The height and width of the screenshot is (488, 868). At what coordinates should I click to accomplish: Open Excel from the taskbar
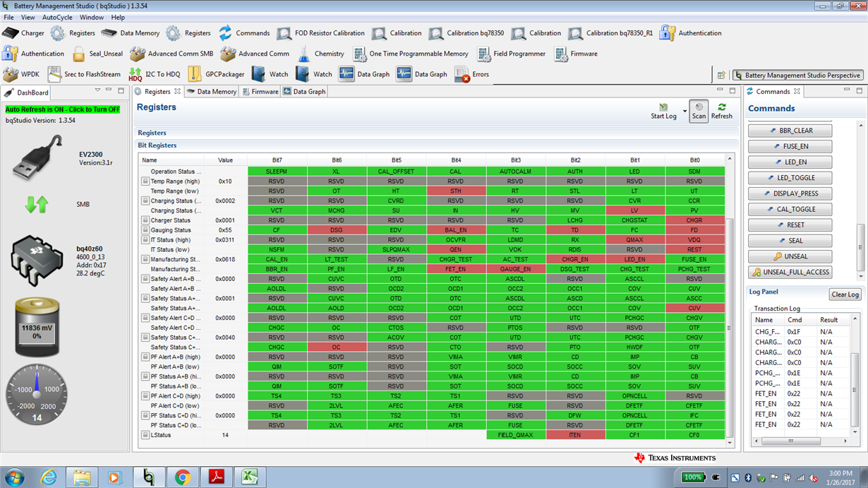pyautogui.click(x=250, y=478)
